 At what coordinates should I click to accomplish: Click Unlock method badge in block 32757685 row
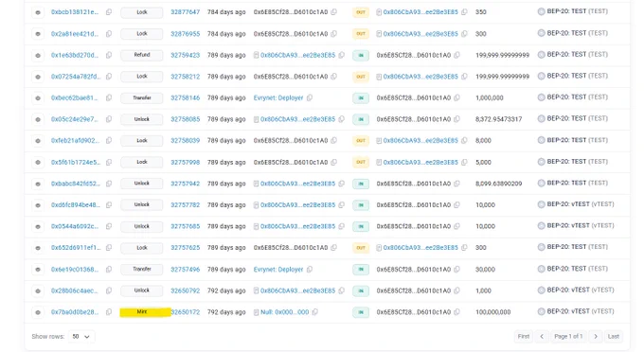[142, 226]
